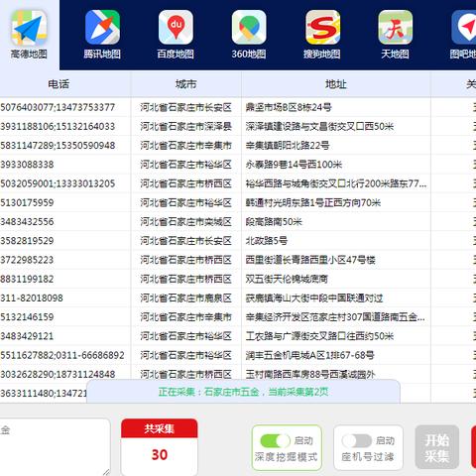Select phone cell 5511627882;0311-66686892

[x=62, y=355]
